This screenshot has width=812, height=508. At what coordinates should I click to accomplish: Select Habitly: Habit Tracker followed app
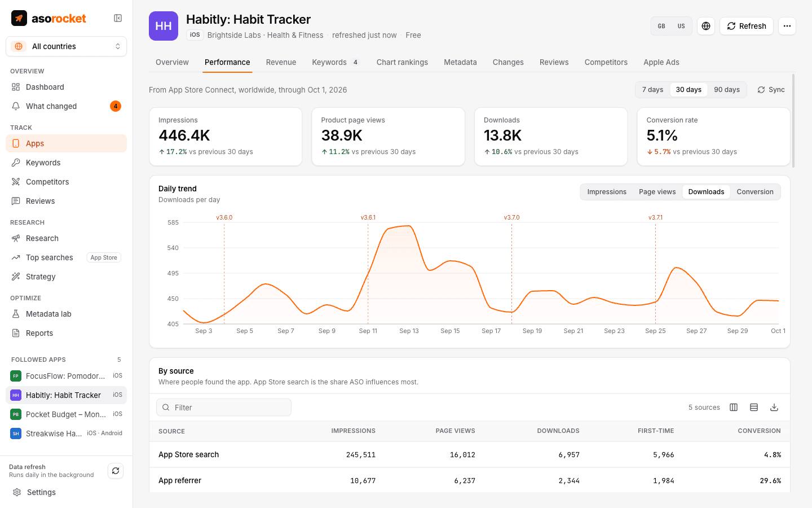(66, 395)
